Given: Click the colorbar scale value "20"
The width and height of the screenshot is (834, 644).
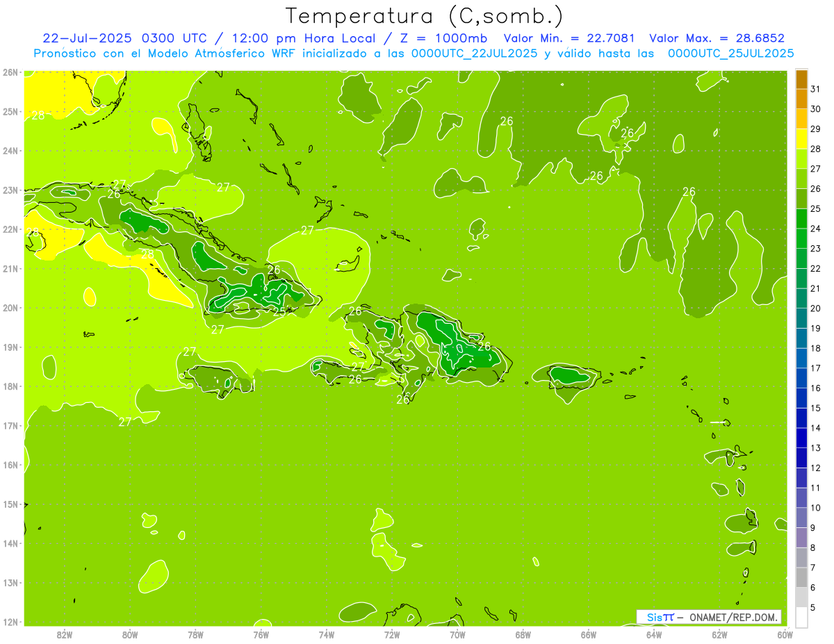Looking at the screenshot, I should point(815,308).
